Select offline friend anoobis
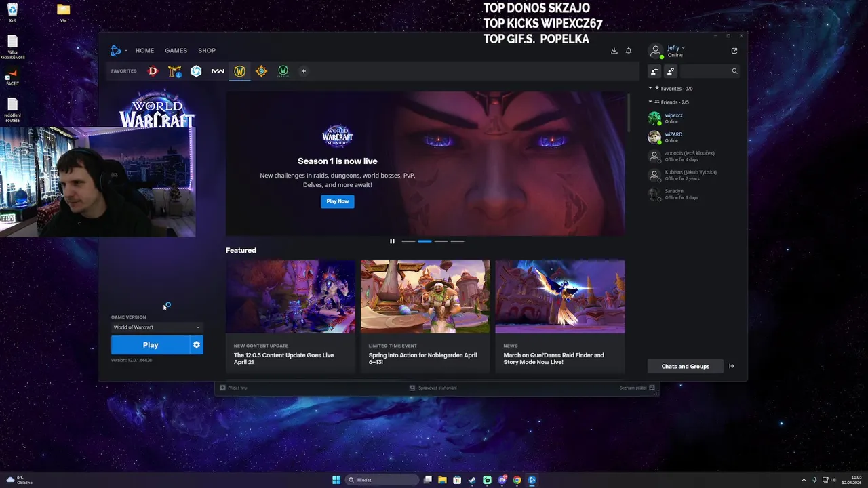The width and height of the screenshot is (868, 488). 692,156
